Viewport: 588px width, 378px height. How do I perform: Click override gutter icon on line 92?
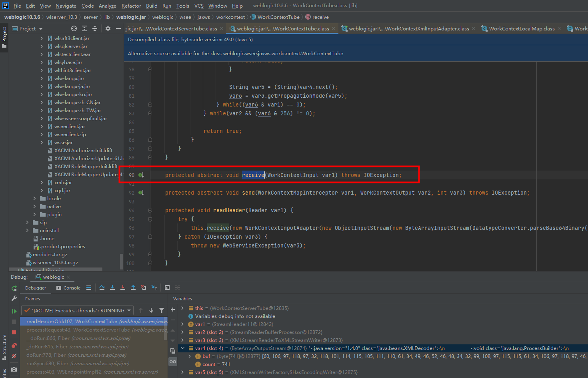(141, 193)
